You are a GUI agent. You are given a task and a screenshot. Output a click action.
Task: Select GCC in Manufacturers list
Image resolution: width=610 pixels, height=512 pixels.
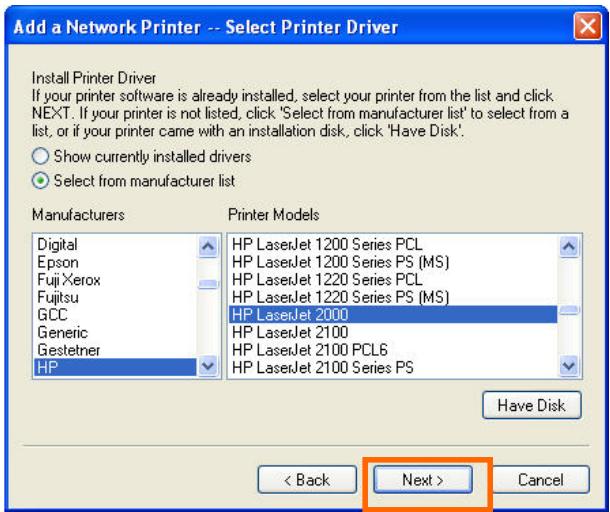pos(115,315)
